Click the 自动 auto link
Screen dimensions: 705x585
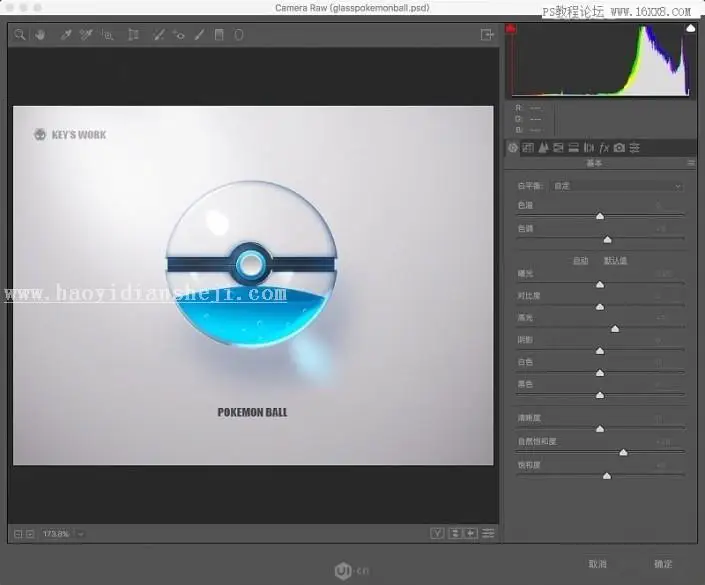coord(580,261)
